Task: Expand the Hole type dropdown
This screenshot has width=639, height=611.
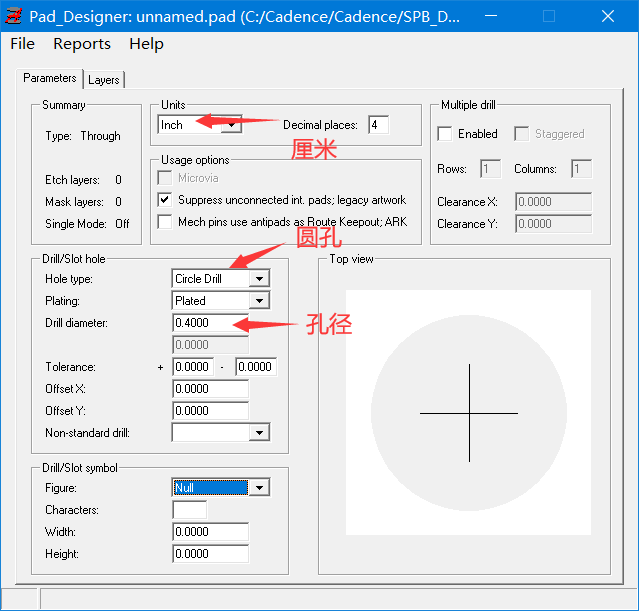Action: [x=259, y=279]
